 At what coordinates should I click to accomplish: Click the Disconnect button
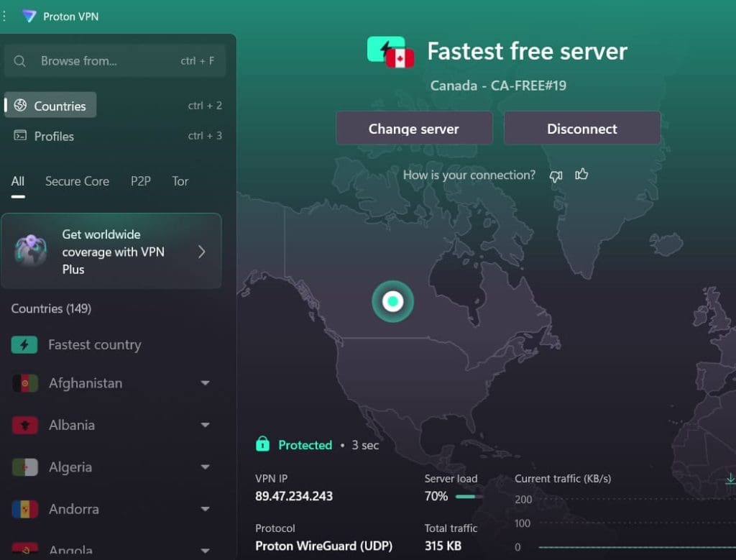tap(582, 128)
